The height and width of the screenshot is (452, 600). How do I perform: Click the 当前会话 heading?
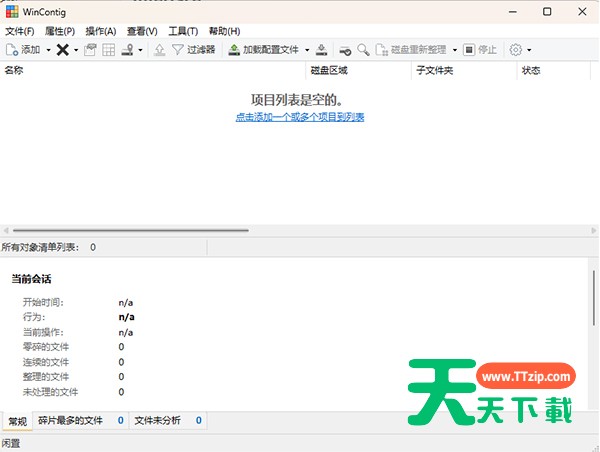click(x=31, y=279)
